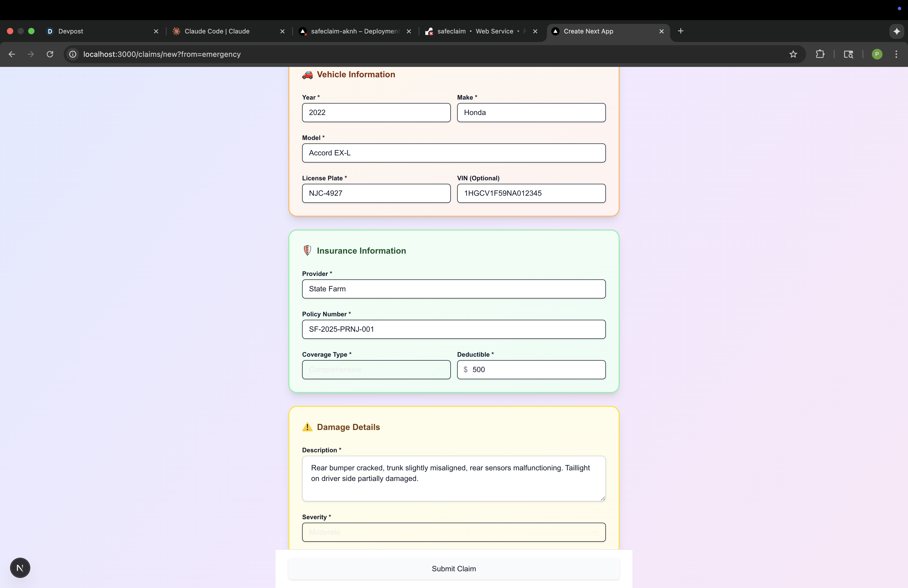View site information icon in address bar

(72, 54)
